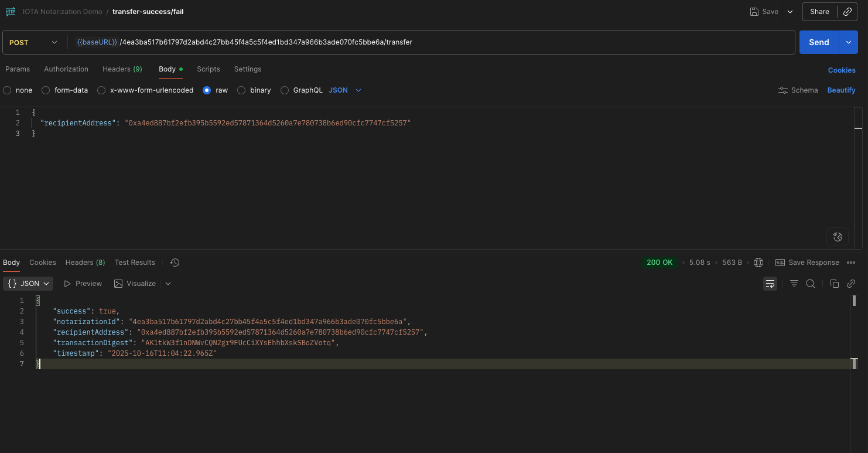Copy the response body to clipboard
Screen dimensions: 868x453
[x=835, y=284]
